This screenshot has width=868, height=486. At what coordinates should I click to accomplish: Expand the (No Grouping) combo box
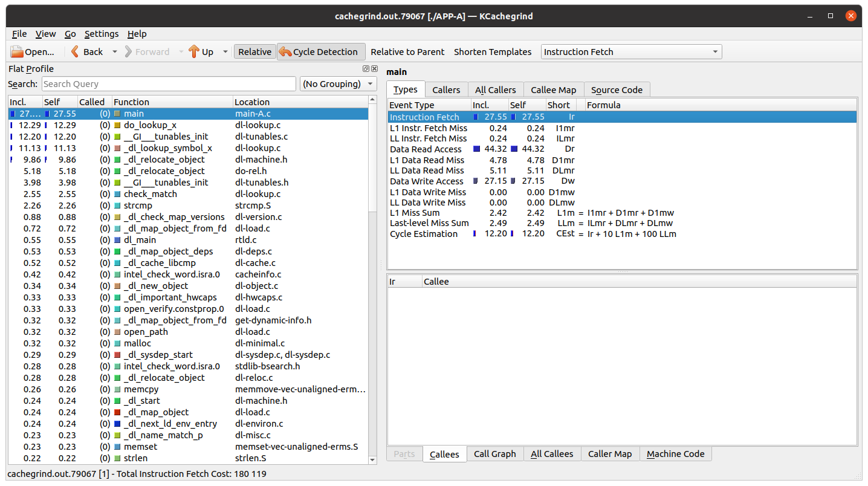click(x=338, y=84)
